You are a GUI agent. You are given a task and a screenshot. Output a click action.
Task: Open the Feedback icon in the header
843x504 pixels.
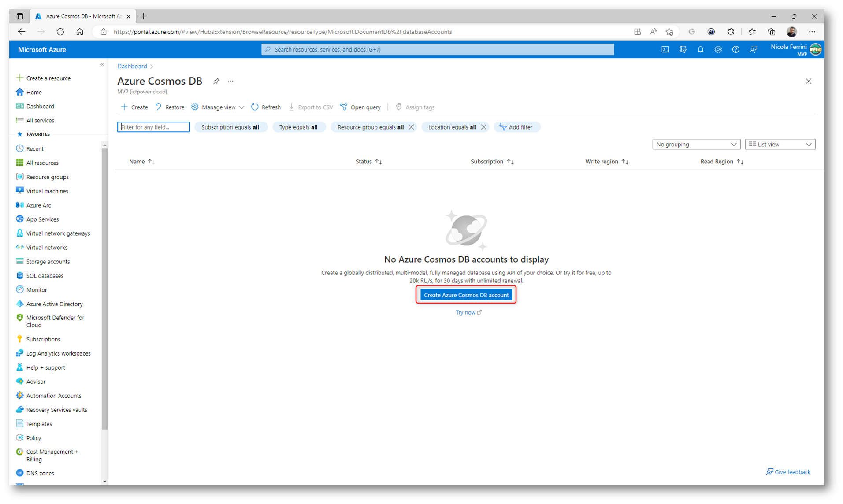coord(753,49)
